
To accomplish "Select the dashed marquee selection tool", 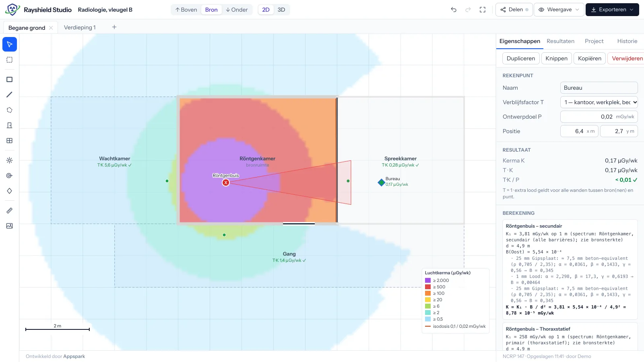I will point(10,60).
